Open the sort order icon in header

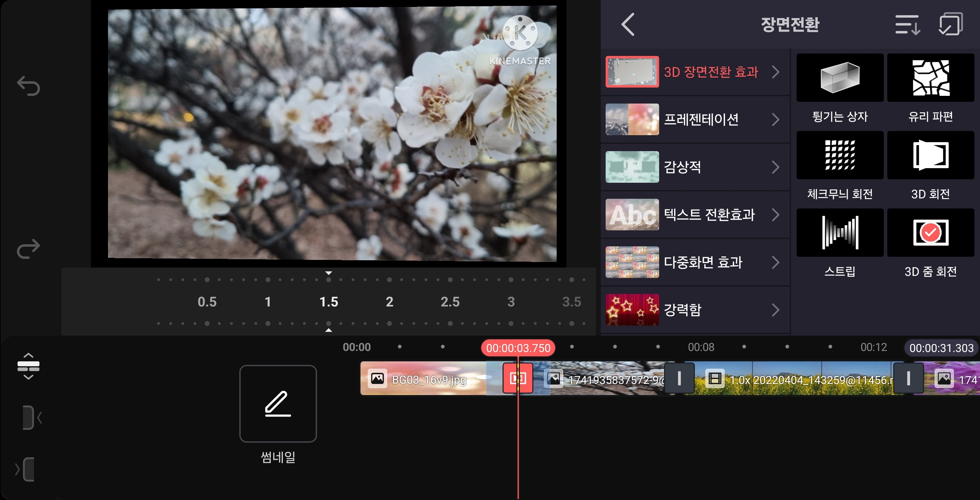(x=907, y=24)
